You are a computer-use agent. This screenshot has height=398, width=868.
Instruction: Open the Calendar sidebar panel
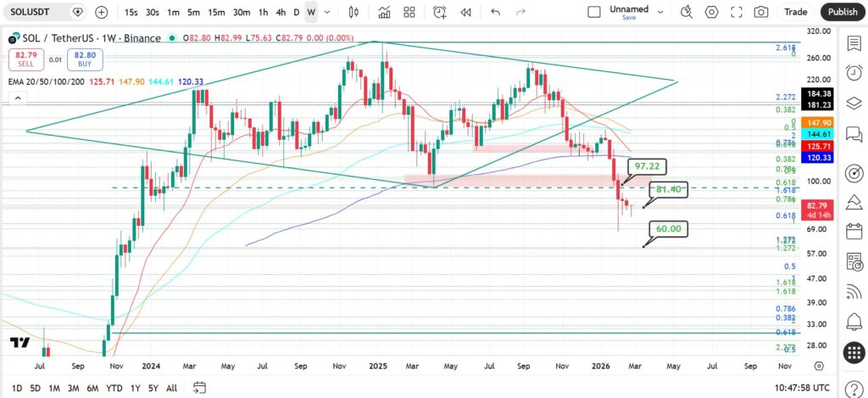coord(854,231)
